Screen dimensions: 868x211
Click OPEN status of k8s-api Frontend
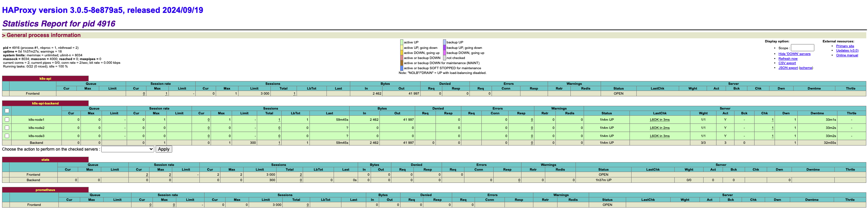click(x=618, y=94)
